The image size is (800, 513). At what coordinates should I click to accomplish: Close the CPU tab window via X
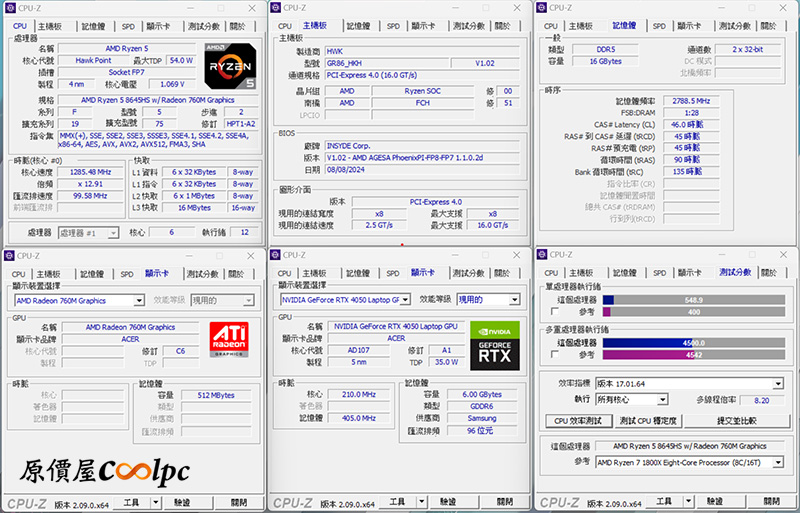click(252, 8)
